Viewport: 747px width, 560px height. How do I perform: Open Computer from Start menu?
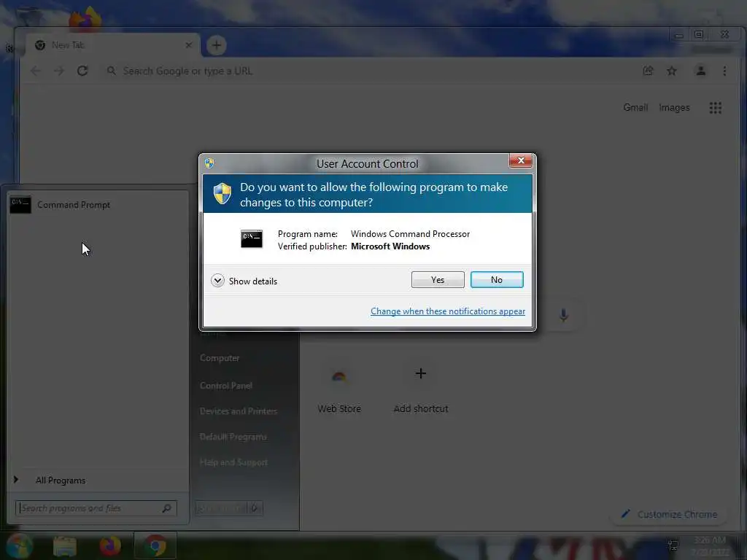(x=220, y=358)
